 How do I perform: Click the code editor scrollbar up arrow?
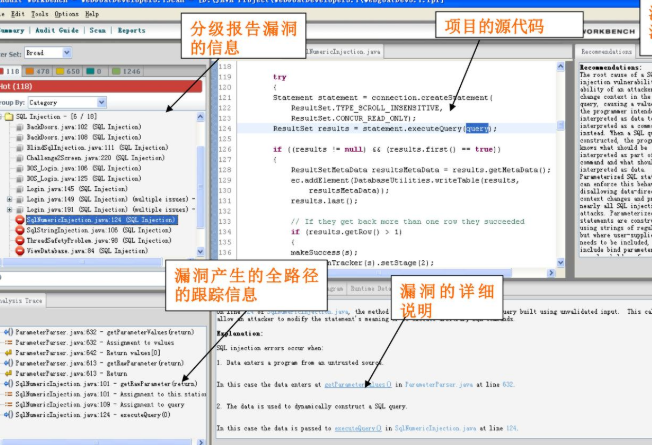[561, 66]
